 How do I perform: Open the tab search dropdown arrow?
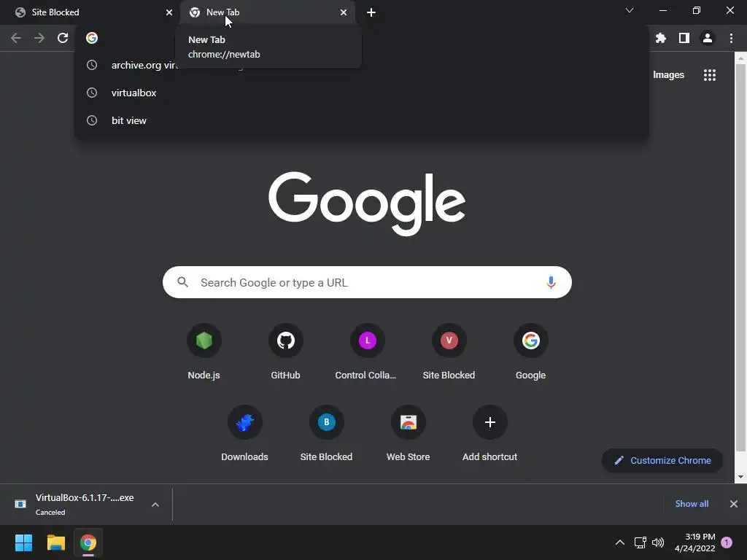click(x=630, y=10)
